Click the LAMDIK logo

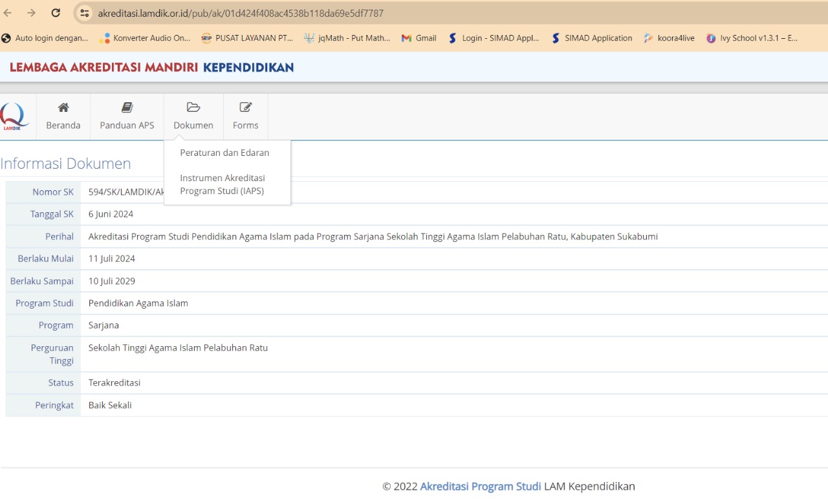[14, 116]
